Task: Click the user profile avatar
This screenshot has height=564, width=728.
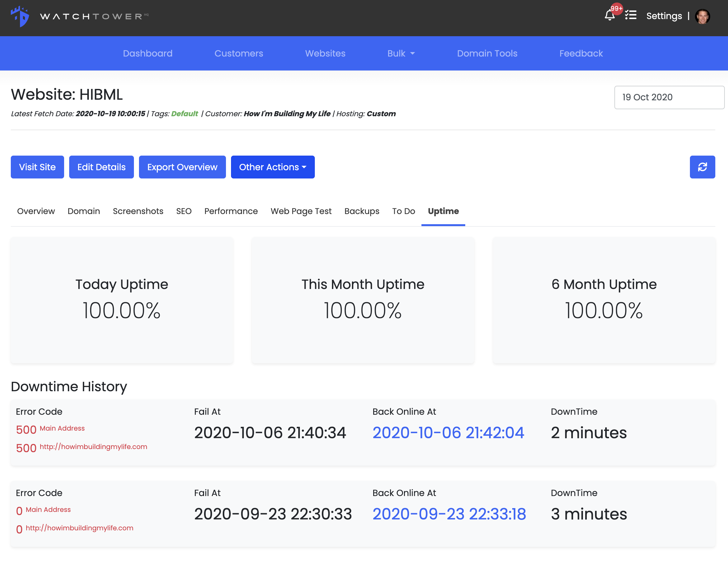Action: (703, 16)
